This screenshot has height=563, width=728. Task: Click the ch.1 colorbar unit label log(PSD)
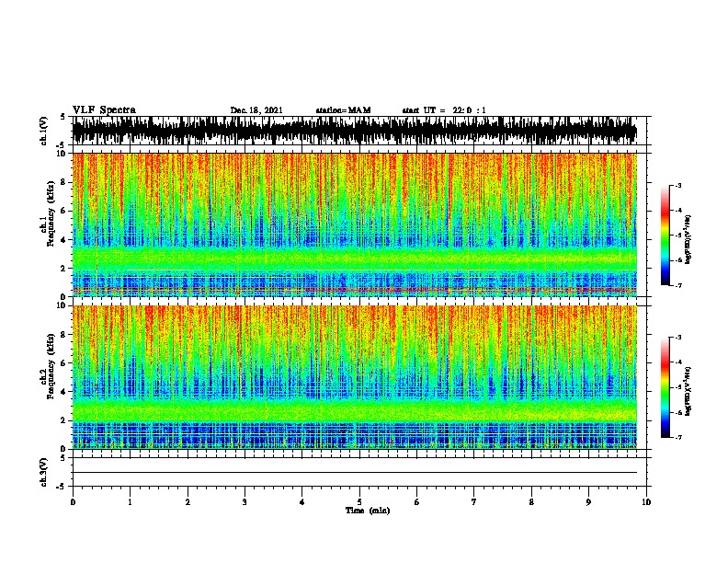coord(688,240)
